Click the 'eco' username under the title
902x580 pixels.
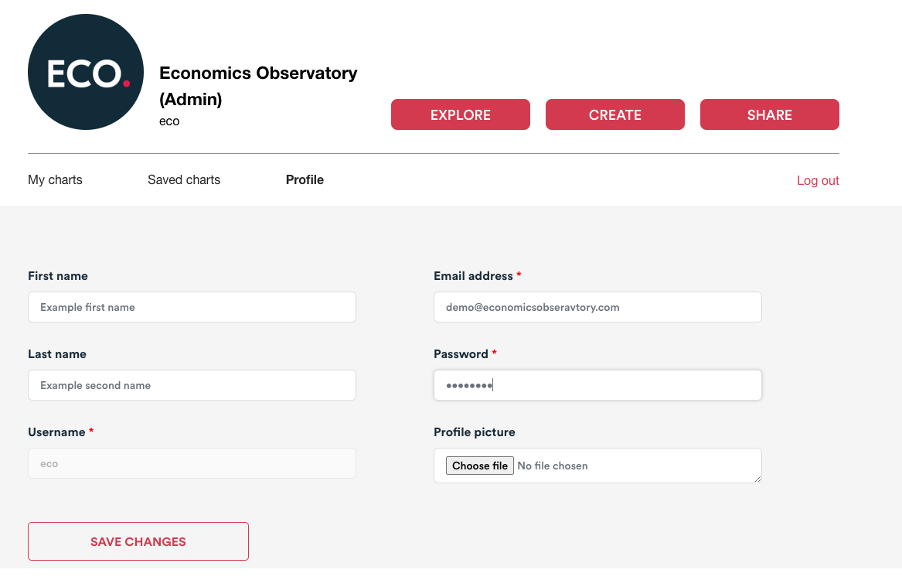pos(169,121)
